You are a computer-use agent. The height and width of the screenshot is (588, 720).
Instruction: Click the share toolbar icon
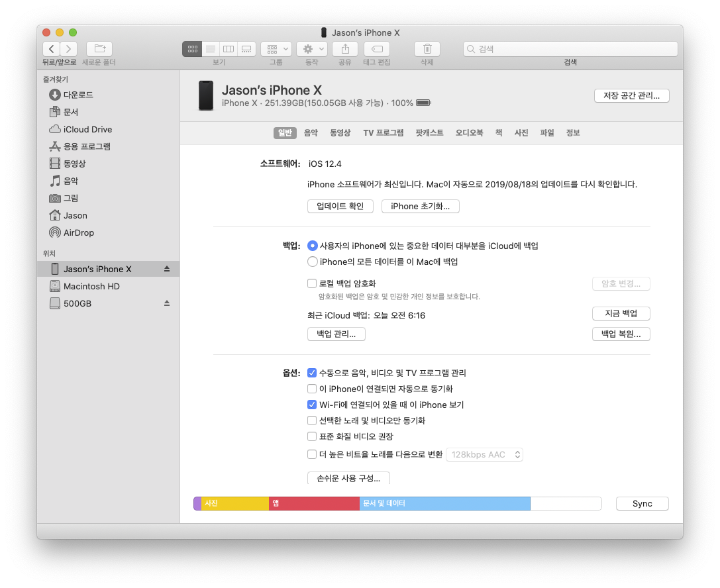(345, 48)
